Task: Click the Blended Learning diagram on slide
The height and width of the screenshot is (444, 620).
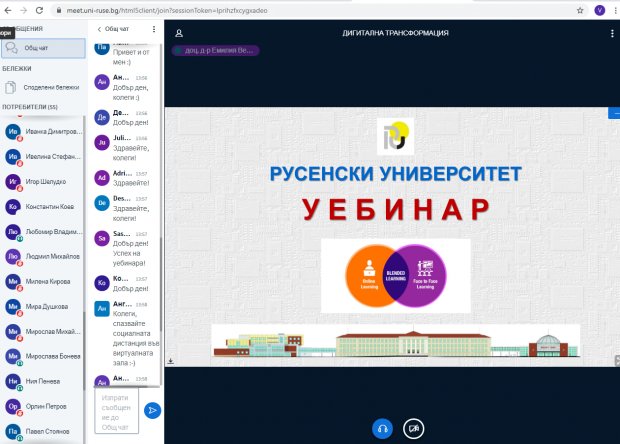Action: click(x=396, y=276)
